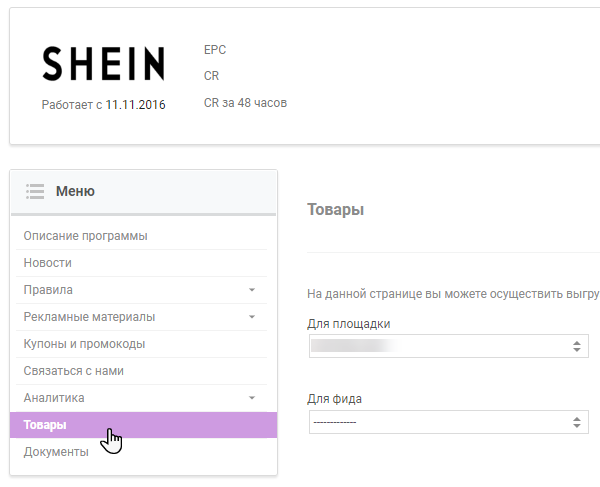This screenshot has height=487, width=600.
Task: Open Купоны и промокоды page
Action: 84,344
